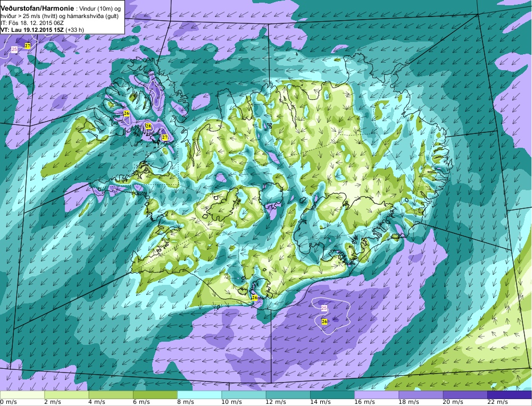This screenshot has width=532, height=406.
Task: Pick the 10 m/s turquoise legend swatch
Action: [244, 395]
